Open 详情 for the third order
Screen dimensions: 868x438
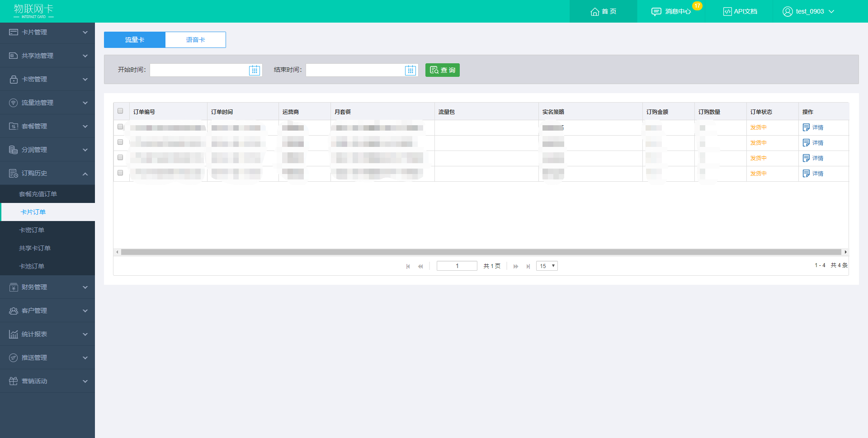pyautogui.click(x=813, y=158)
